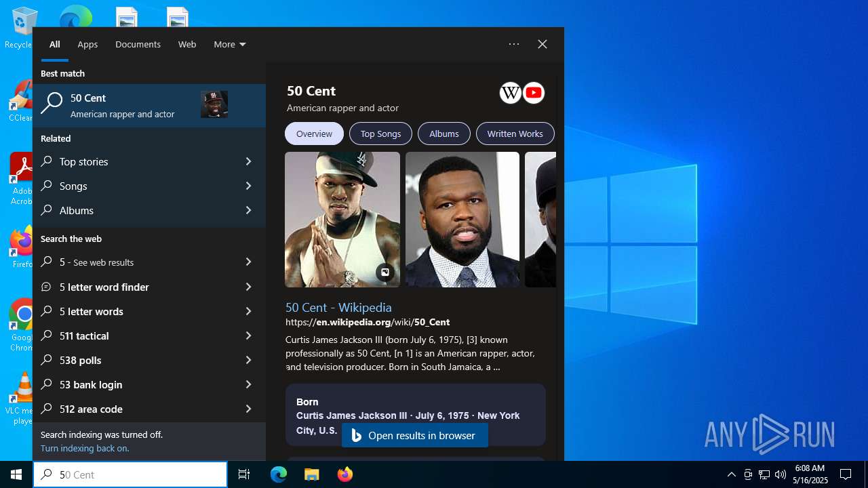Expand the '538 polls' arrow
The width and height of the screenshot is (868, 488).
point(248,360)
